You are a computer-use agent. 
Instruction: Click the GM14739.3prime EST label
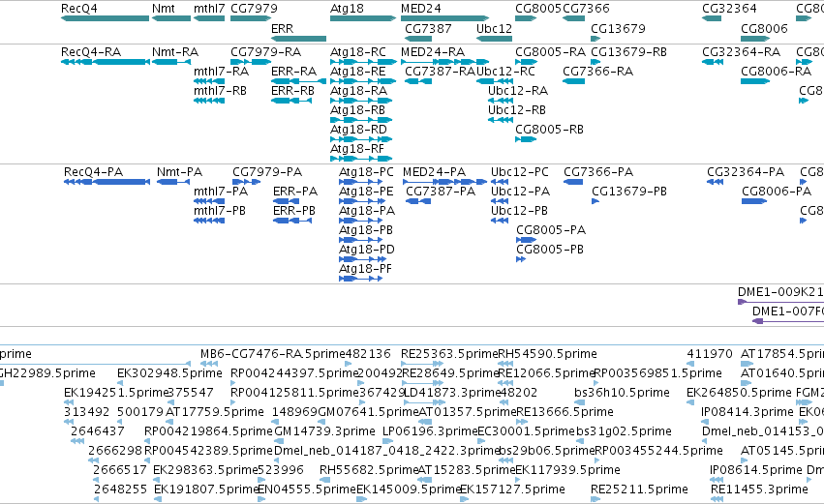pyautogui.click(x=324, y=431)
